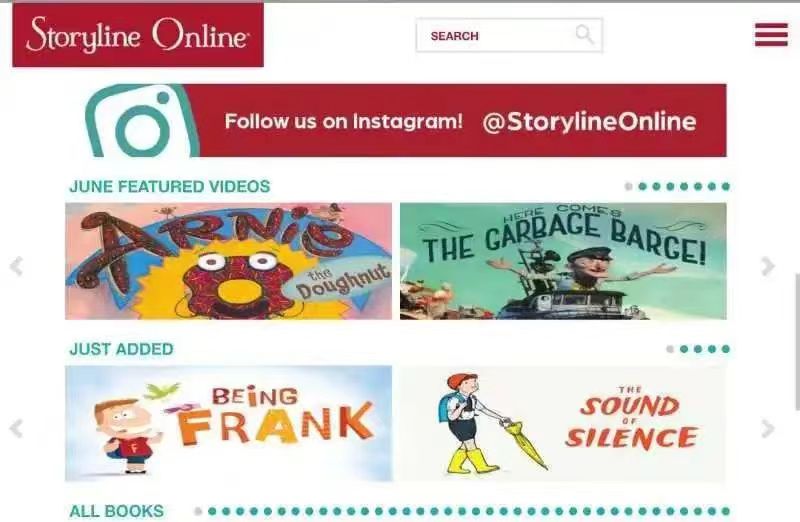Click the Search input field
Image resolution: width=800 pixels, height=522 pixels.
[509, 35]
